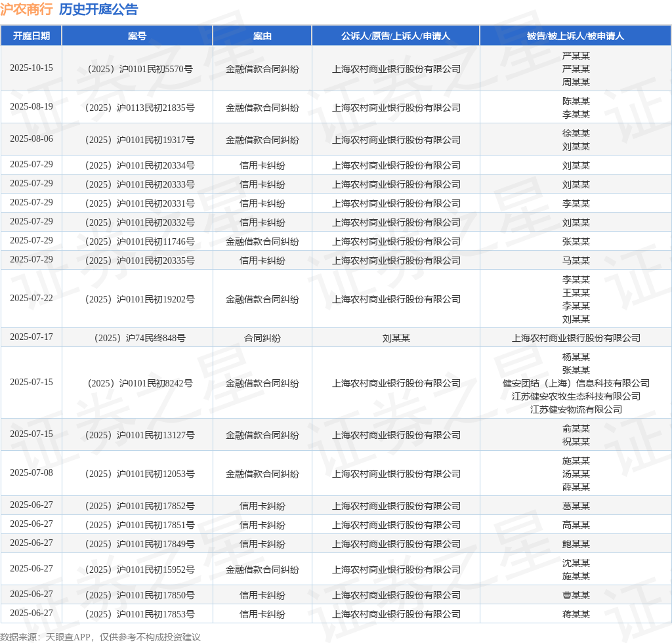The height and width of the screenshot is (643, 672).
Task: Click the date cell 2025-07-08
Action: (31, 472)
